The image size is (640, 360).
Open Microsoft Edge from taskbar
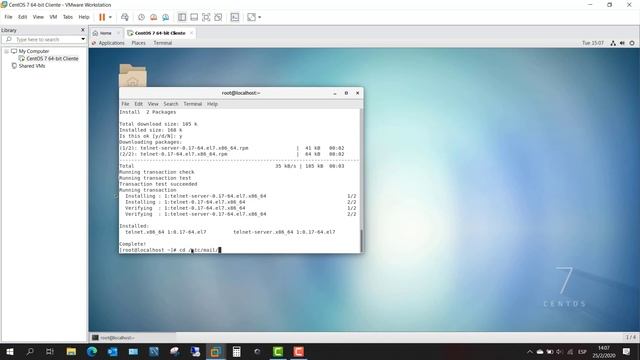(x=92, y=351)
